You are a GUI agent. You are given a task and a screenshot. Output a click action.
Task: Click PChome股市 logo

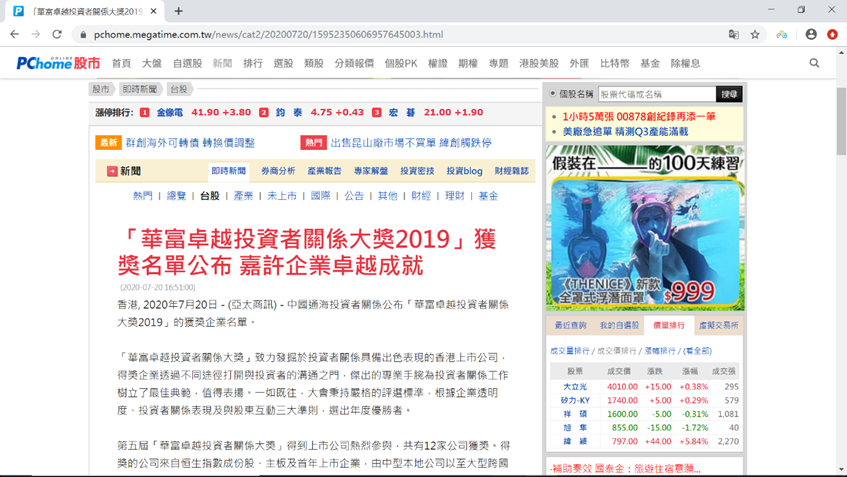coord(58,63)
